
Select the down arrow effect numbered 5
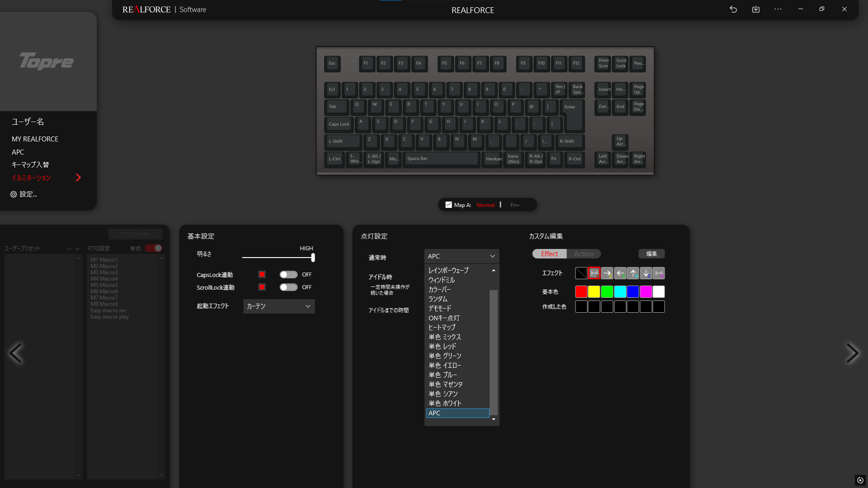click(646, 273)
